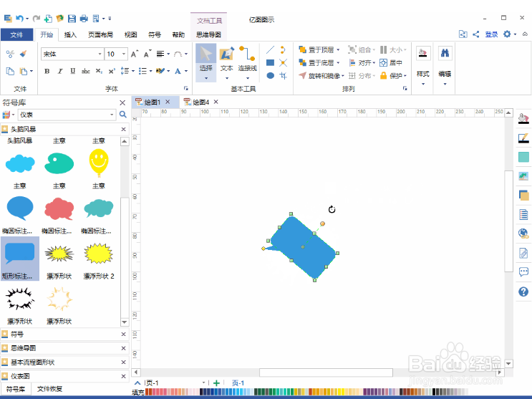Choose the straight line drawing tool
This screenshot has height=399, width=532.
click(270, 50)
